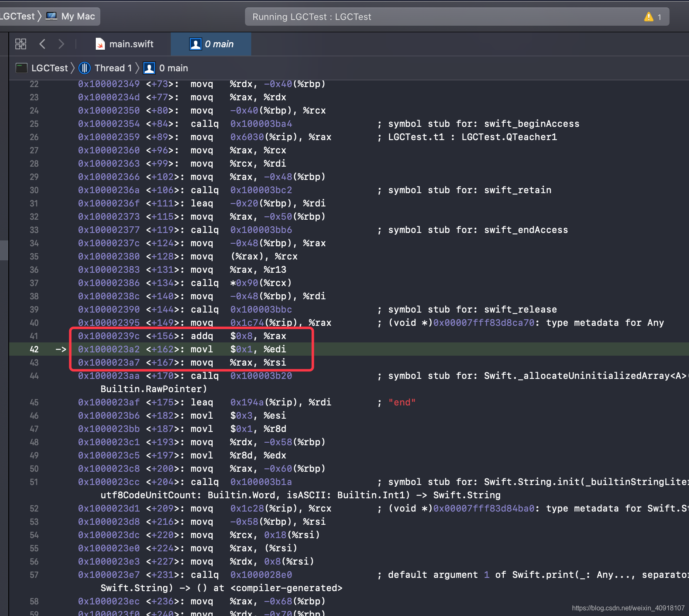Click the red "end" string literal
689x616 pixels.
[x=402, y=403]
